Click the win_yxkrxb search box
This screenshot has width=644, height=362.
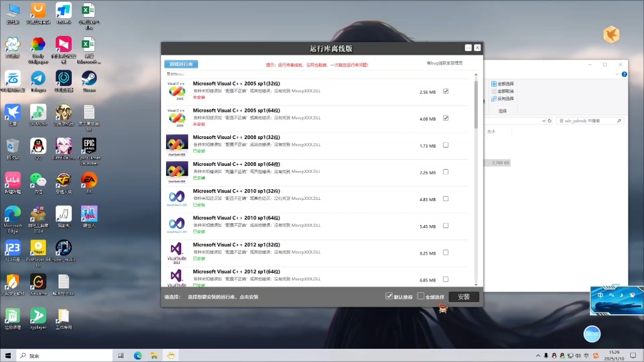(590, 121)
